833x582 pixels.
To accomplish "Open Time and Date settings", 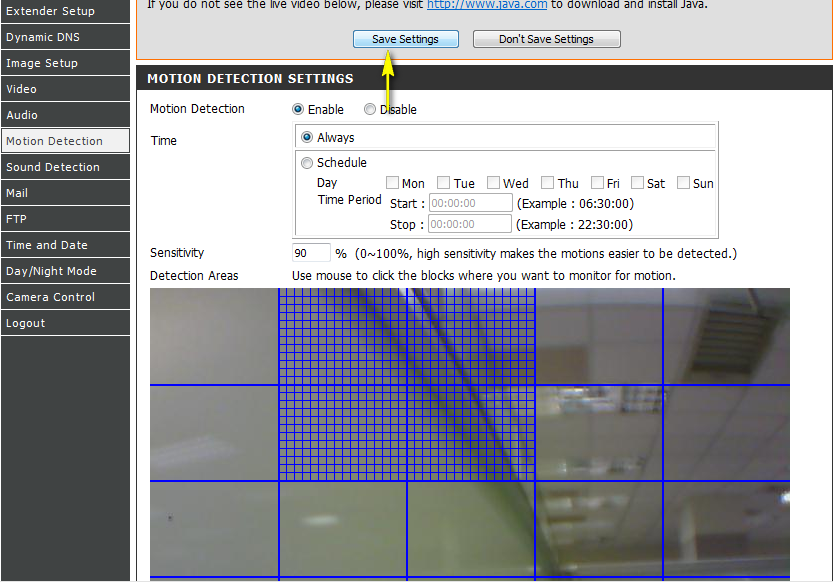I will 65,245.
